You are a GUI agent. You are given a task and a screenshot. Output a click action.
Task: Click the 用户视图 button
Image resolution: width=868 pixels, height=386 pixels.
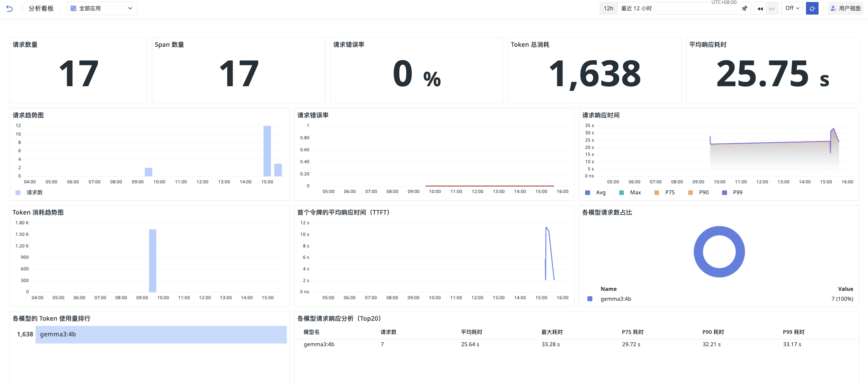[845, 8]
